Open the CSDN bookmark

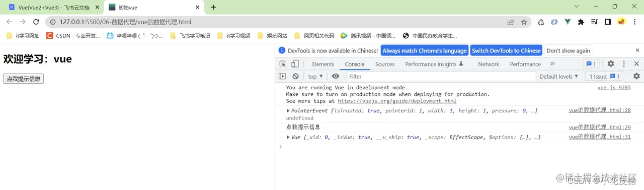(x=73, y=36)
